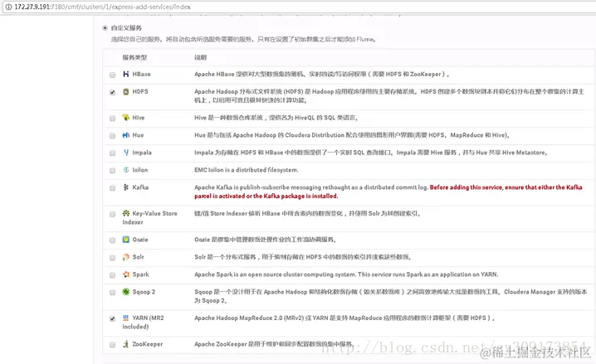The height and width of the screenshot is (364, 596).
Task: Click the Oozie service name
Action: pyautogui.click(x=140, y=240)
